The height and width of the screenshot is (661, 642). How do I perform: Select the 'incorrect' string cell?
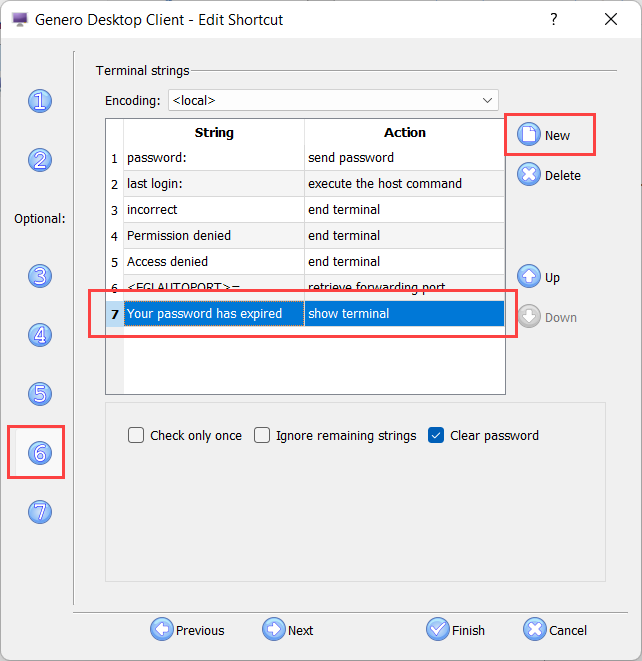214,210
